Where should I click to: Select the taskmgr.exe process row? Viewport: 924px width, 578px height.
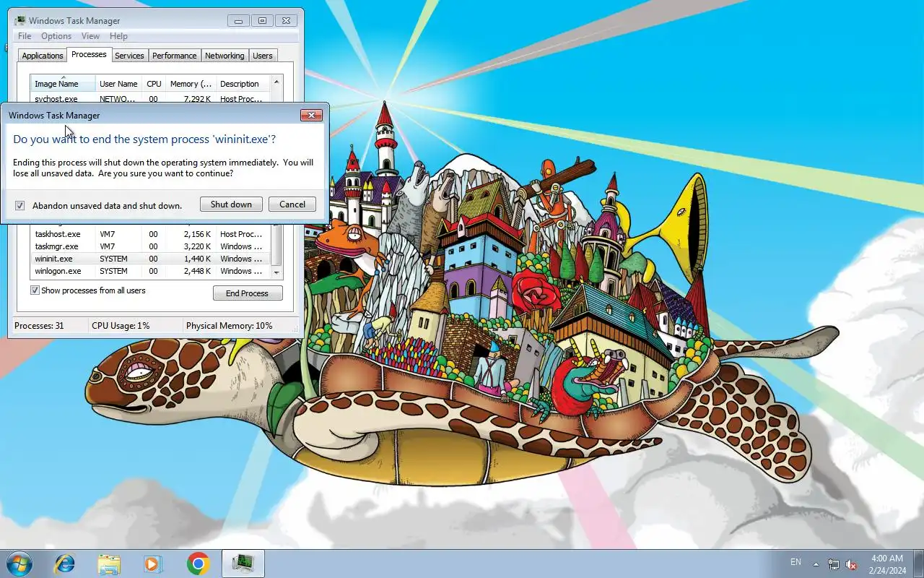[x=150, y=246]
